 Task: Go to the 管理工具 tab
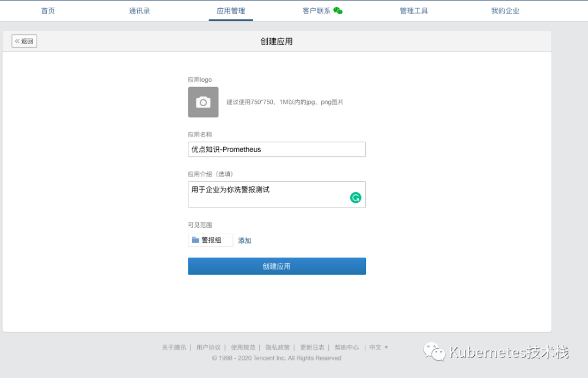(414, 10)
